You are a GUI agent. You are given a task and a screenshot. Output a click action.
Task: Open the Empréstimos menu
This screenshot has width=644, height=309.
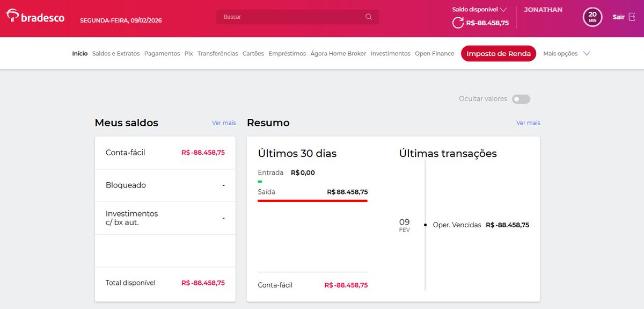point(287,54)
